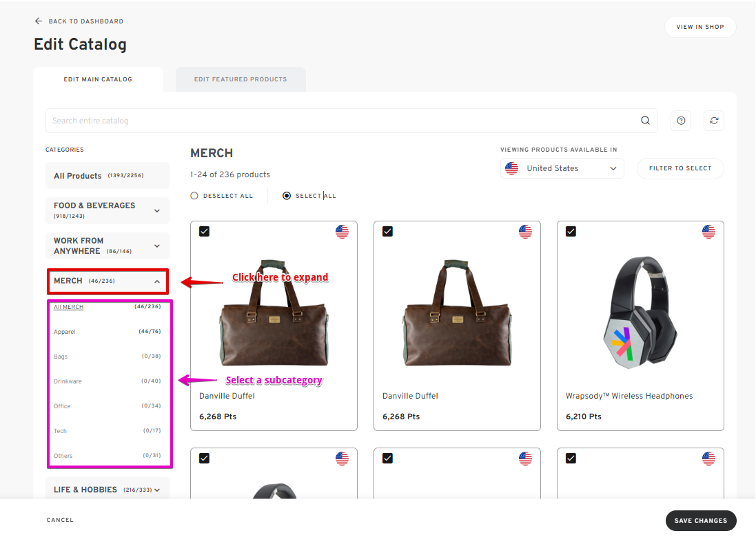Screen dimensions: 756x540
Task: Open the help icon beside the search bar
Action: (681, 121)
